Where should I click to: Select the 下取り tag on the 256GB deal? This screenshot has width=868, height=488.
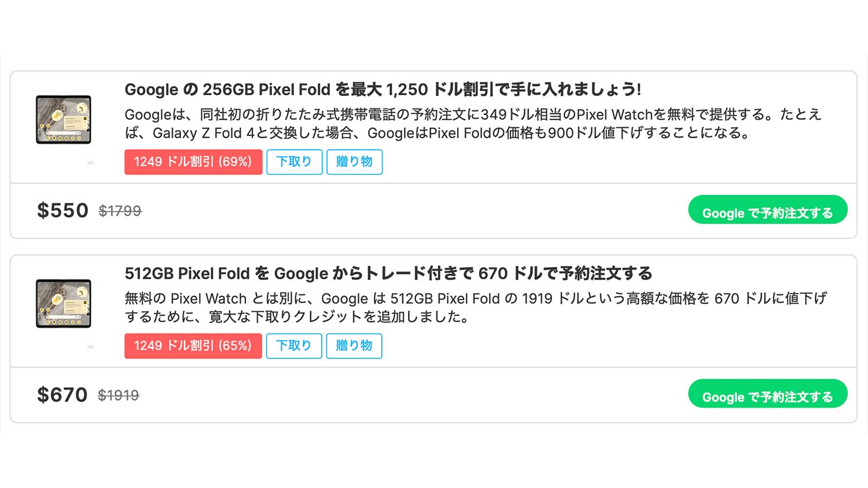[294, 162]
